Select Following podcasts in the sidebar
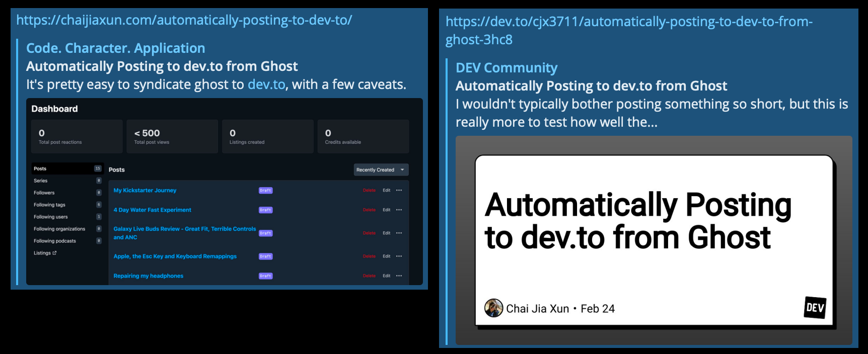 67,241
